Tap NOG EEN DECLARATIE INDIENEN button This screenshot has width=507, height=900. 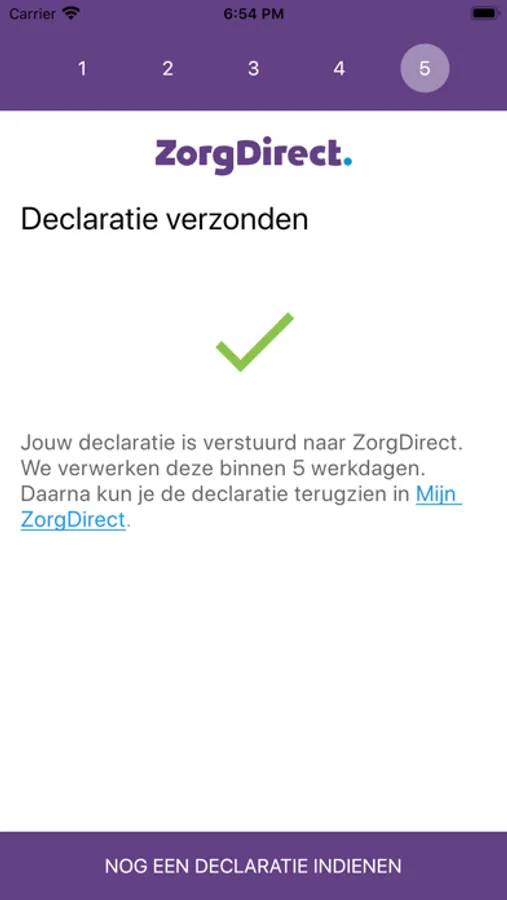[x=253, y=866]
